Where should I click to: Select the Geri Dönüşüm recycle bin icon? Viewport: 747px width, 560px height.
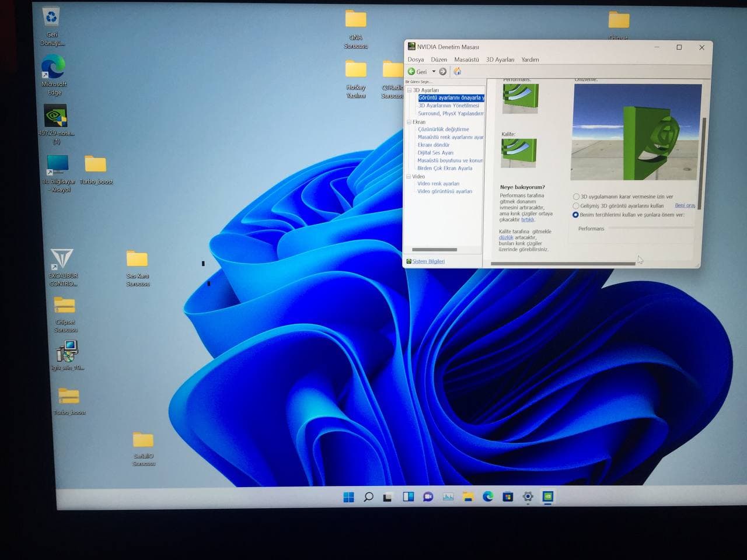click(52, 27)
